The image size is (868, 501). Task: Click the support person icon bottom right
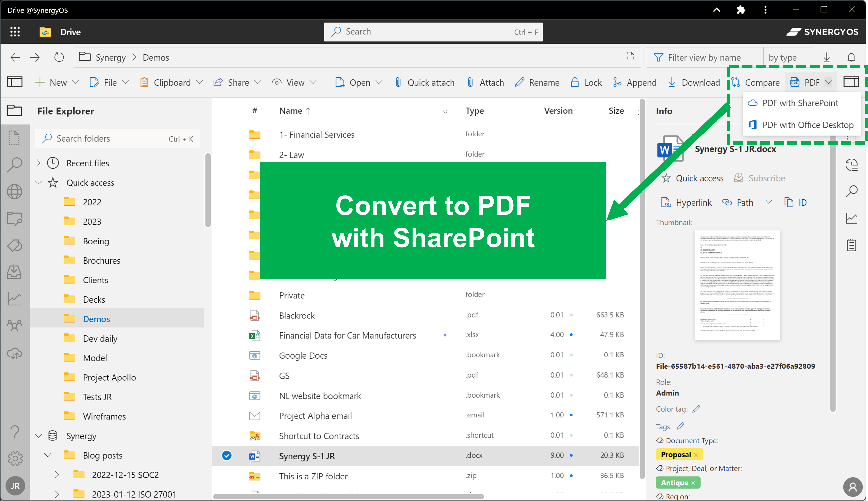(853, 487)
